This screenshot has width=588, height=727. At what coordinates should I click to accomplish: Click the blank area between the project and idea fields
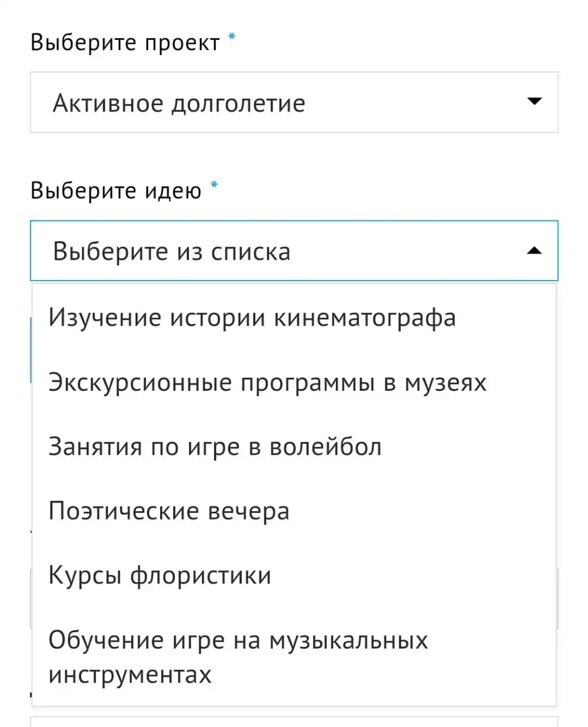click(294, 154)
